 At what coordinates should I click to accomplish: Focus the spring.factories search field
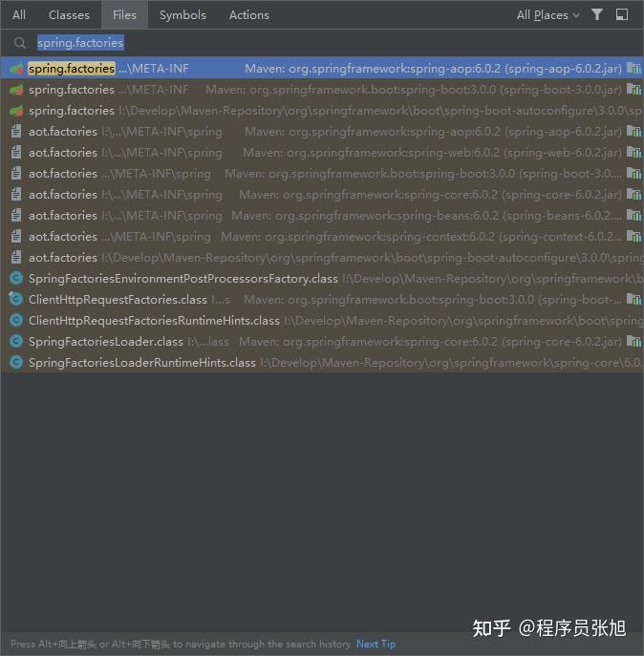322,43
